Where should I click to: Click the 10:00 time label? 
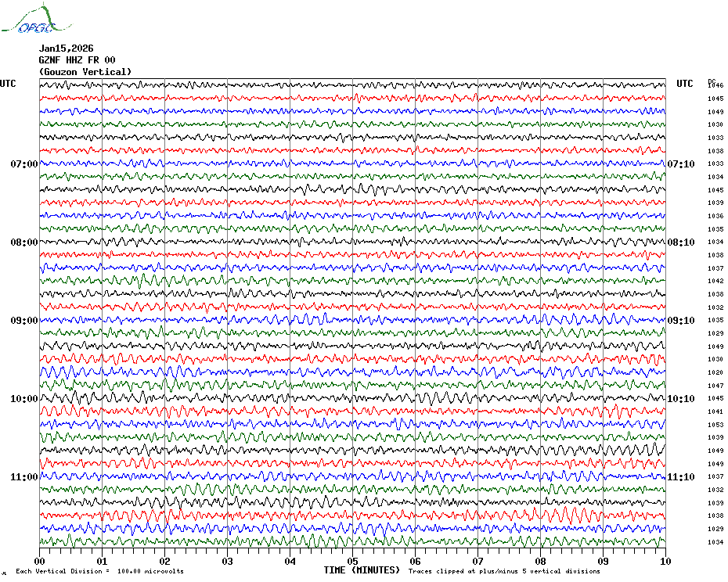[24, 399]
